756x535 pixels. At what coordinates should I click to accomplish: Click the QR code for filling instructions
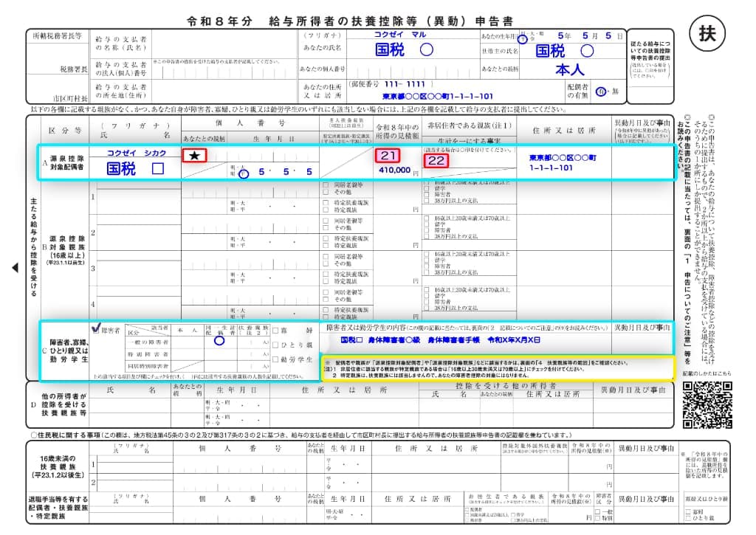[706, 404]
